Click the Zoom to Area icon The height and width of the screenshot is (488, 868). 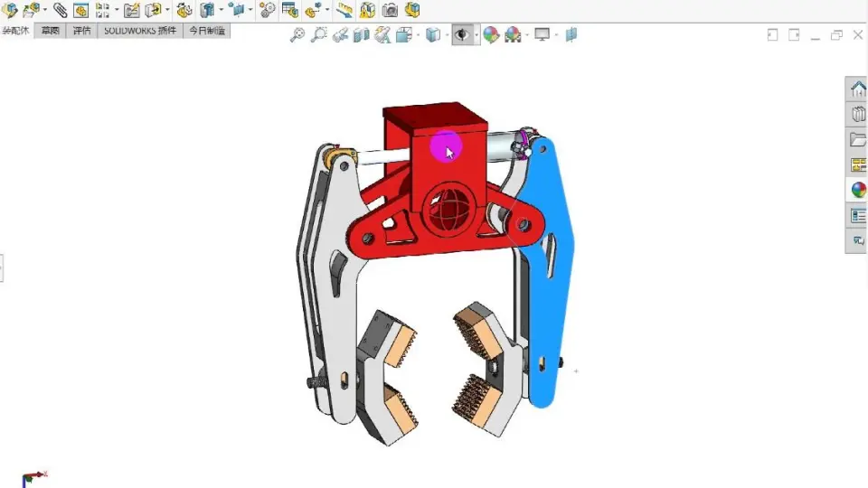(x=319, y=35)
